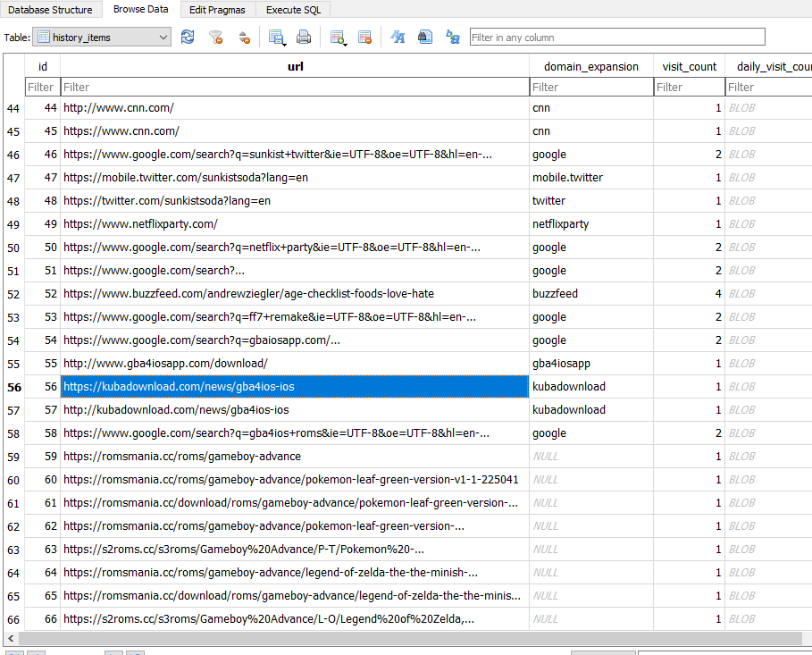Sort by visit_count column header

coord(690,66)
